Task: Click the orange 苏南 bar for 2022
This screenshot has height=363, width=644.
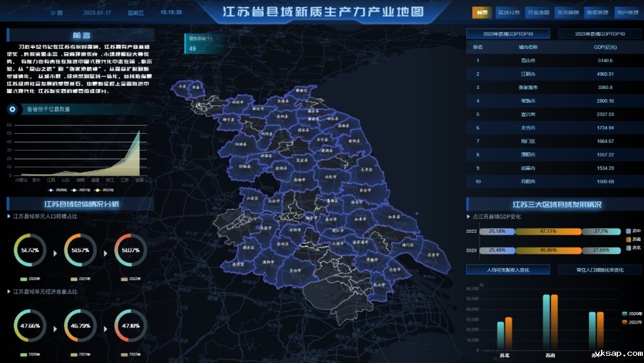Action: (x=555, y=321)
